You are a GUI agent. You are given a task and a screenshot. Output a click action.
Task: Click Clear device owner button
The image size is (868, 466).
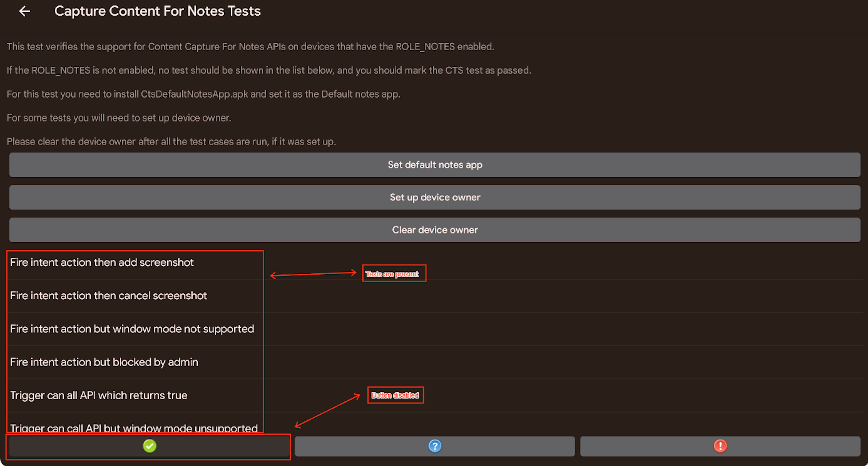pyautogui.click(x=435, y=230)
